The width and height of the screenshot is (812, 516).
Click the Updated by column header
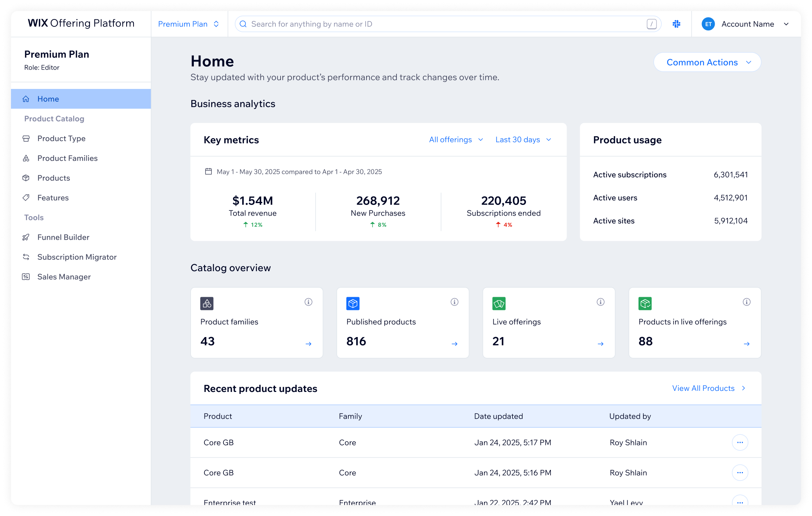[630, 416]
